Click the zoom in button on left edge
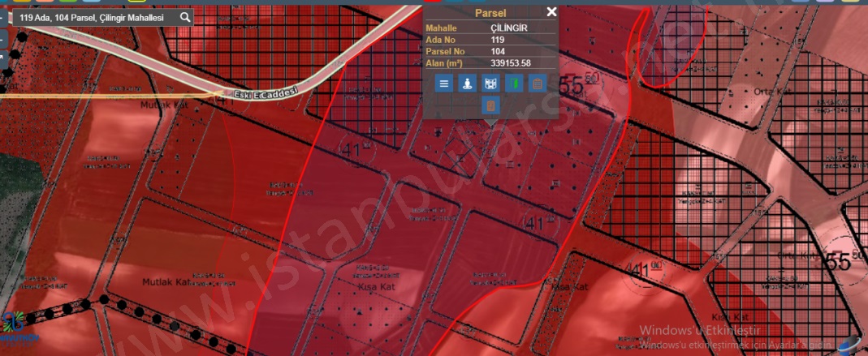Viewport: 868px width, 356px height. tap(2, 18)
